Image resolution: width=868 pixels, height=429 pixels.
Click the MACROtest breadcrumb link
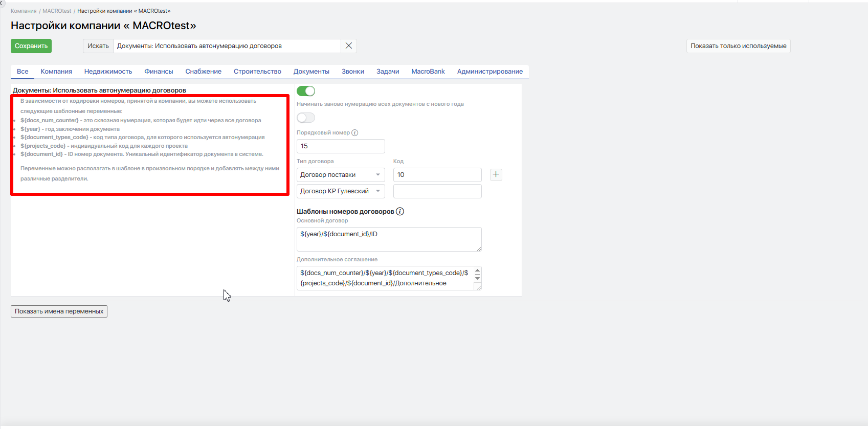[x=57, y=11]
